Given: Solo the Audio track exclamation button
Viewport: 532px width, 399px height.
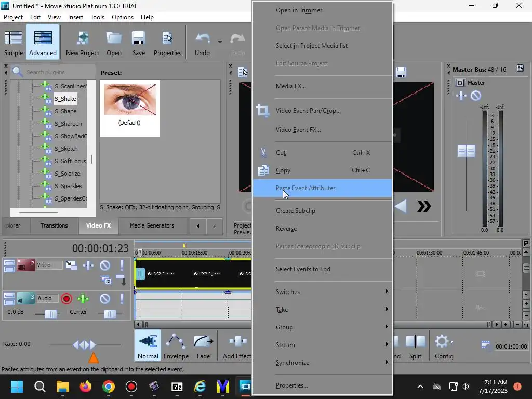Looking at the screenshot, I should (x=122, y=299).
